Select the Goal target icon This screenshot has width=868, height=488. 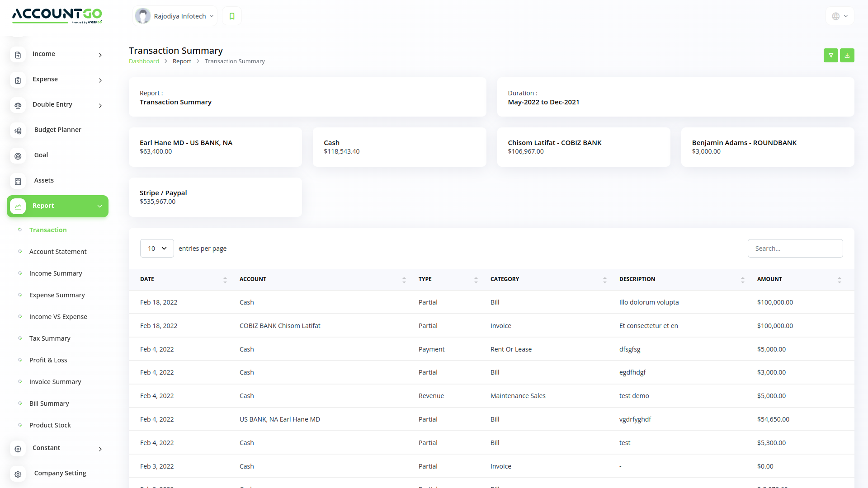click(x=18, y=156)
